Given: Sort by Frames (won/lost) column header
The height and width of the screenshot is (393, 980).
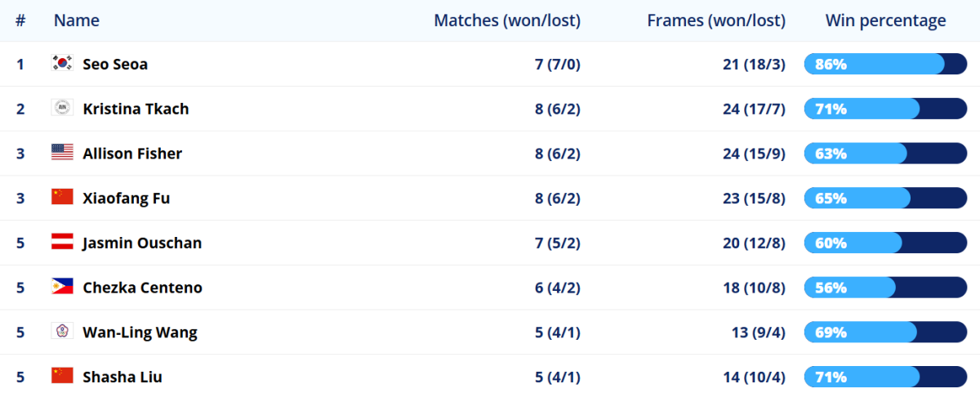Looking at the screenshot, I should point(716,20).
